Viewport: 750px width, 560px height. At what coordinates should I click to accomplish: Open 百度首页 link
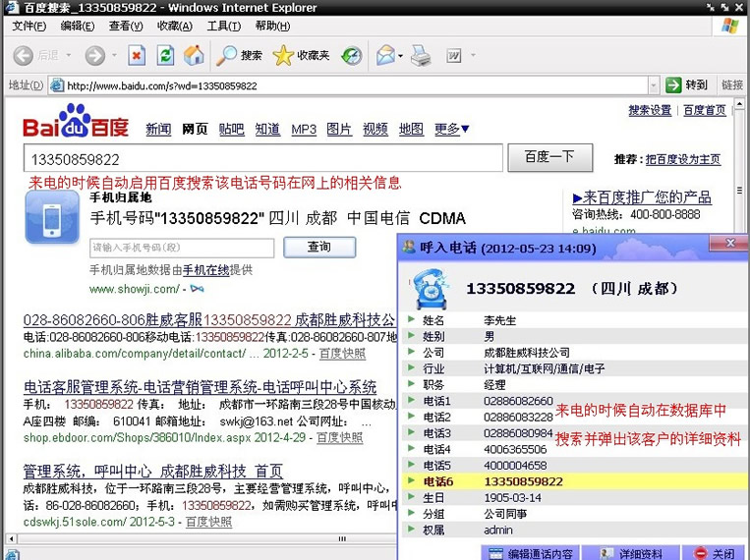coord(704,110)
